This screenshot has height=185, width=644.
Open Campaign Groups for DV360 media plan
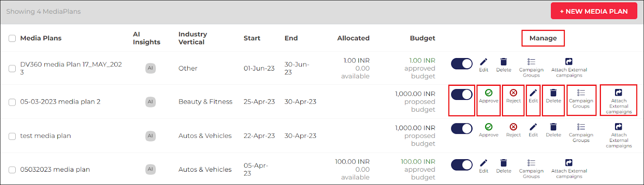531,68
